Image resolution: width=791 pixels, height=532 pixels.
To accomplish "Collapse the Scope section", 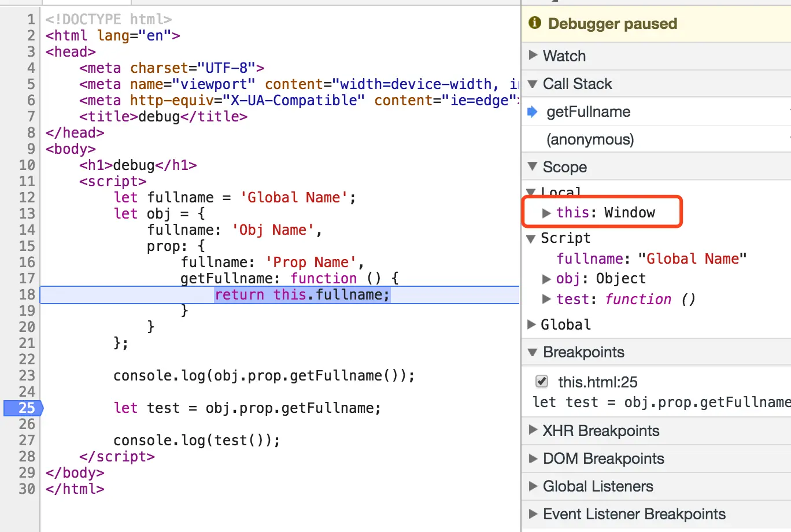I will coord(533,167).
